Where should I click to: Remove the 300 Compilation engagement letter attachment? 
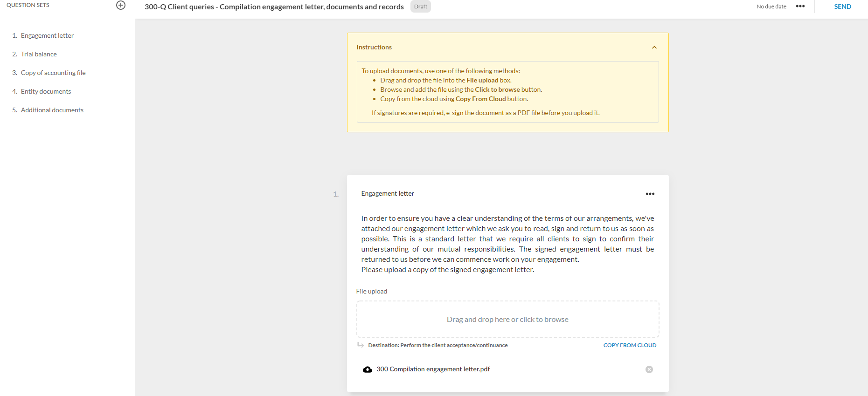(649, 369)
